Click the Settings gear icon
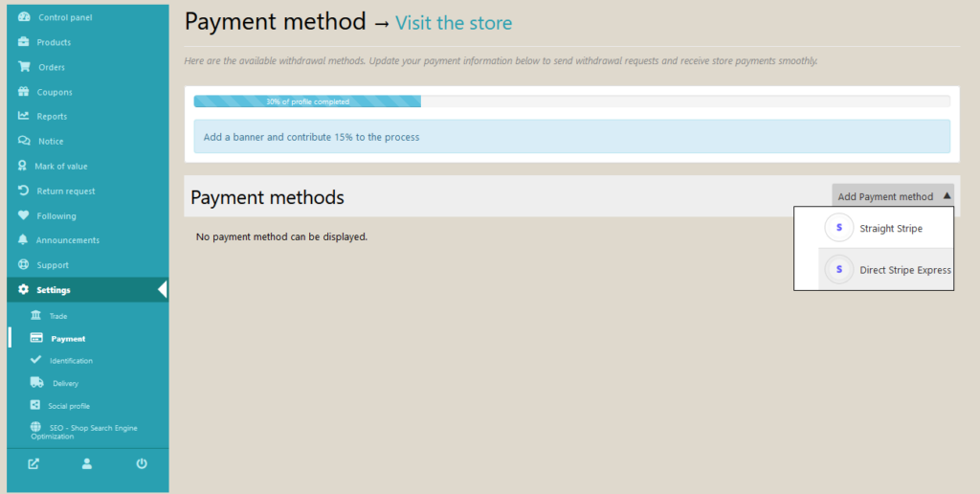Viewport: 980px width, 494px height. point(23,289)
